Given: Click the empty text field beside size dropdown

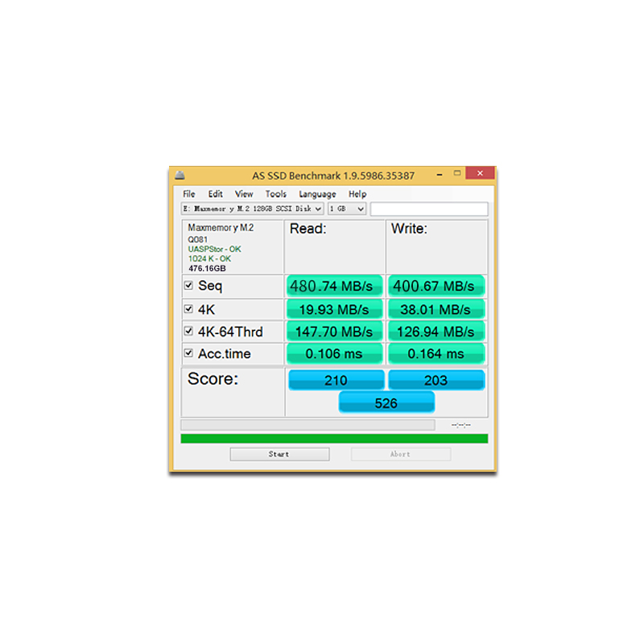Looking at the screenshot, I should pyautogui.click(x=429, y=208).
